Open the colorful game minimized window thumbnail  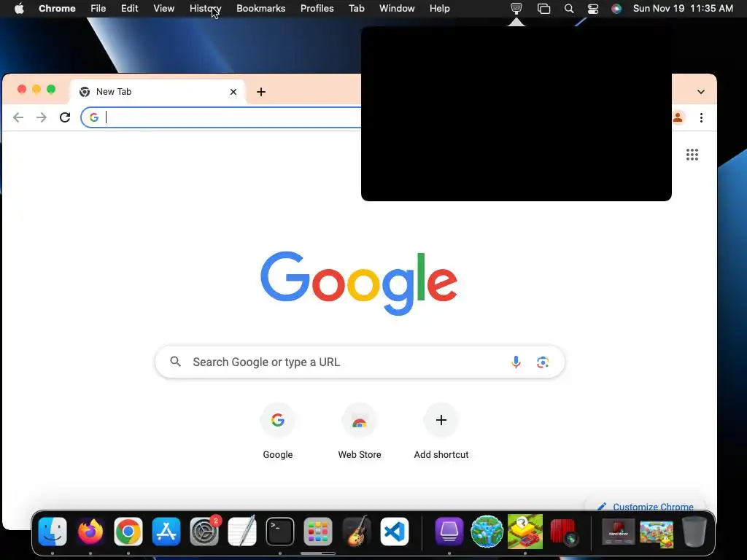pos(657,534)
